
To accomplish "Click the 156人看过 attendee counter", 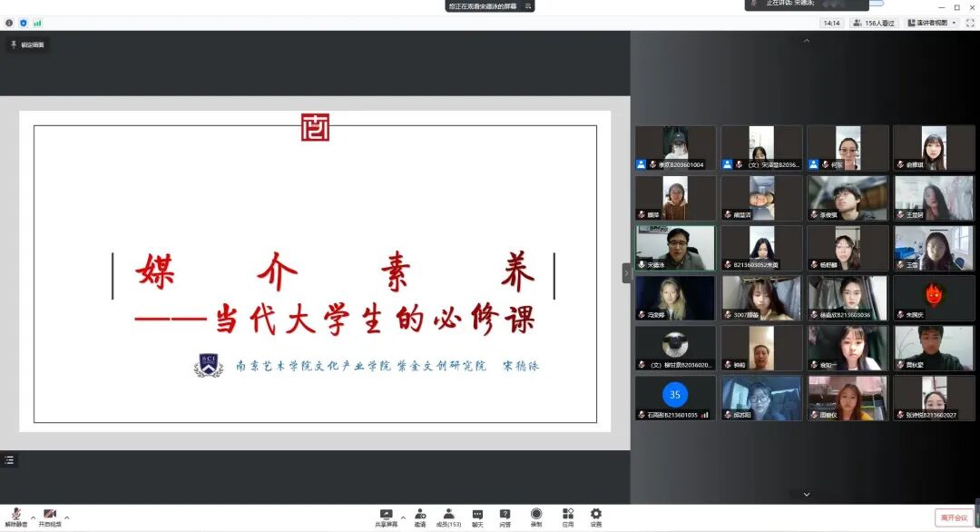I will (872, 22).
